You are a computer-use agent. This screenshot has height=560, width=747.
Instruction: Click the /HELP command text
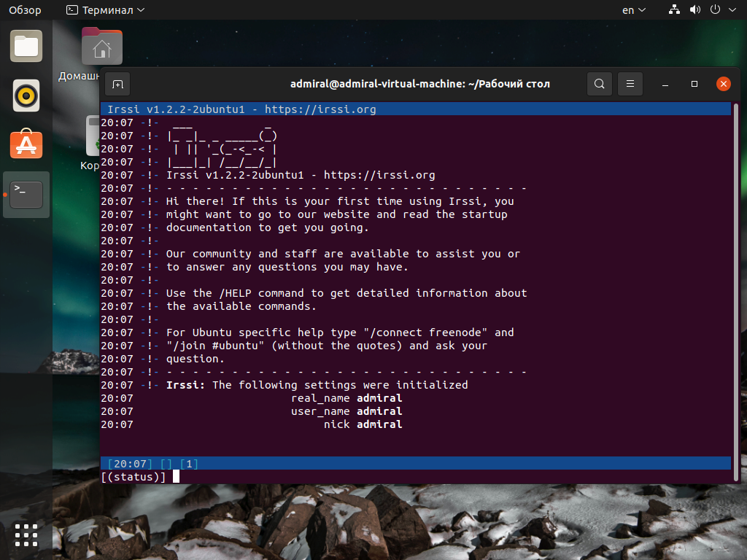(235, 293)
